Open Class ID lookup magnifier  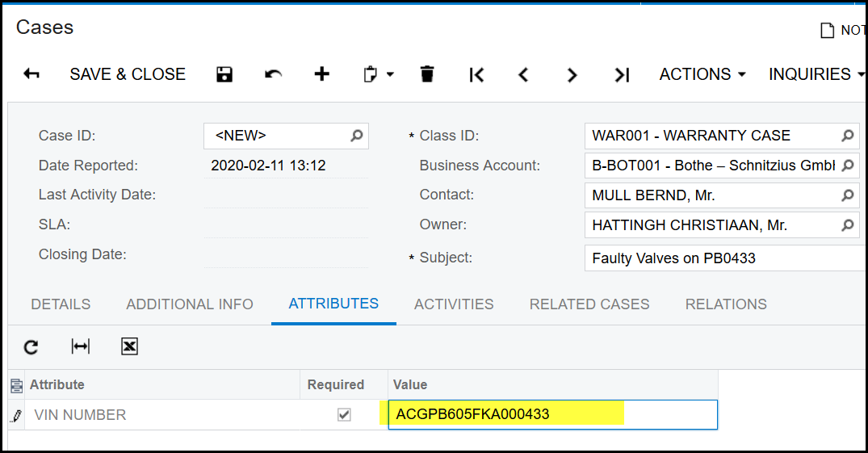(847, 136)
